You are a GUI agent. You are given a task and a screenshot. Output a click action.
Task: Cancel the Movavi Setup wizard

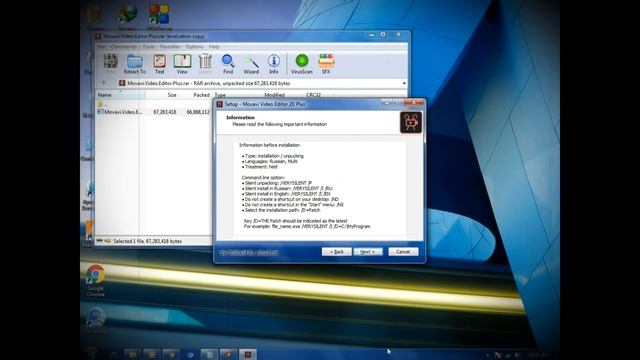[x=403, y=252]
